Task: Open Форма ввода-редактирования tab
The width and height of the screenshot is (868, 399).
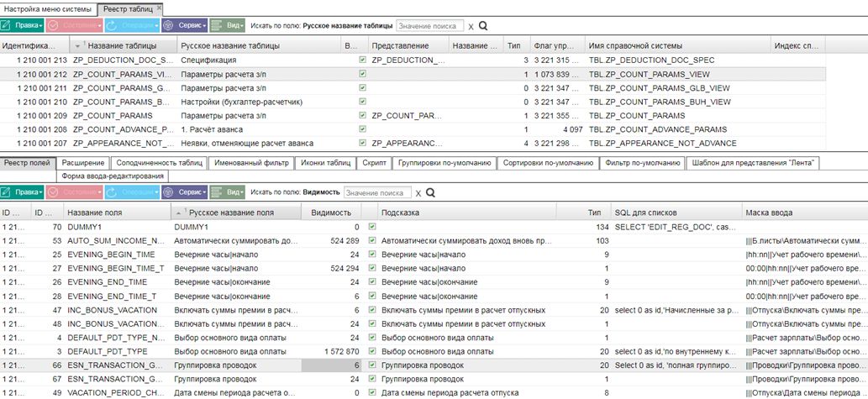Action: tap(113, 176)
